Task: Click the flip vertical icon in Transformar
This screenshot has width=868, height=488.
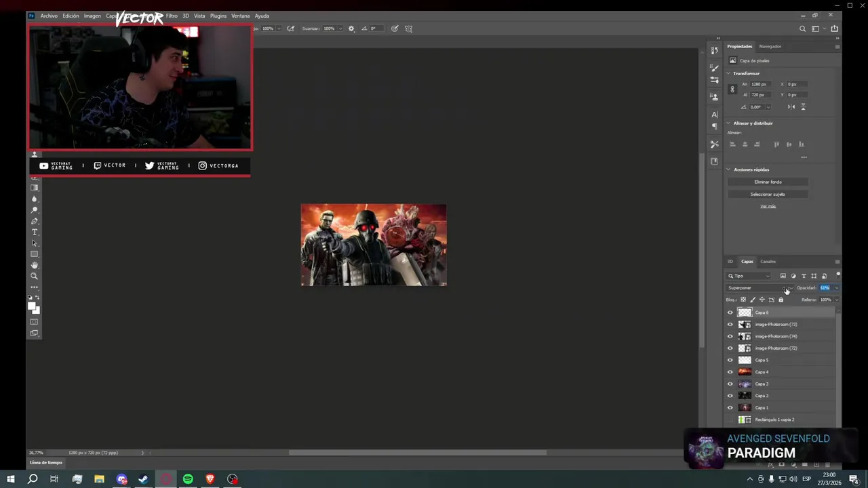Action: coord(803,107)
